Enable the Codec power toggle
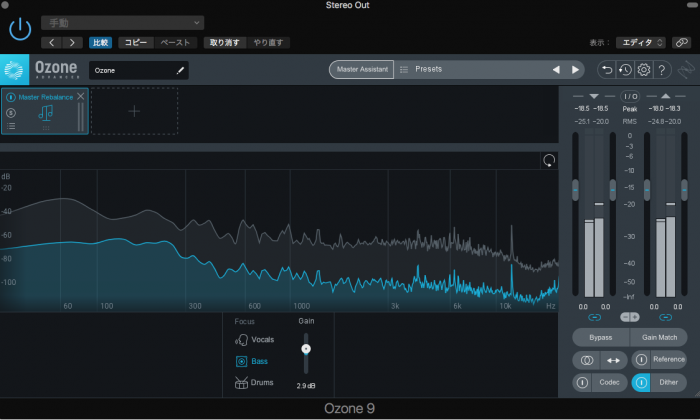 point(582,383)
